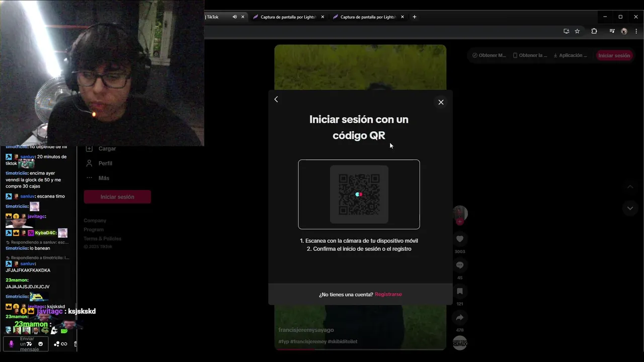
Task: Click the comment count 45
Action: 460,278
